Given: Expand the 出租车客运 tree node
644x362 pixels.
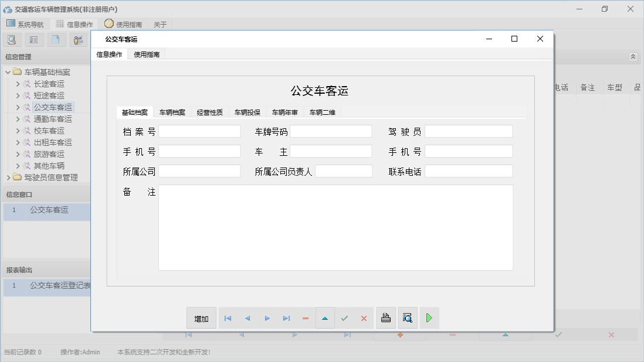Looking at the screenshot, I should [17, 142].
